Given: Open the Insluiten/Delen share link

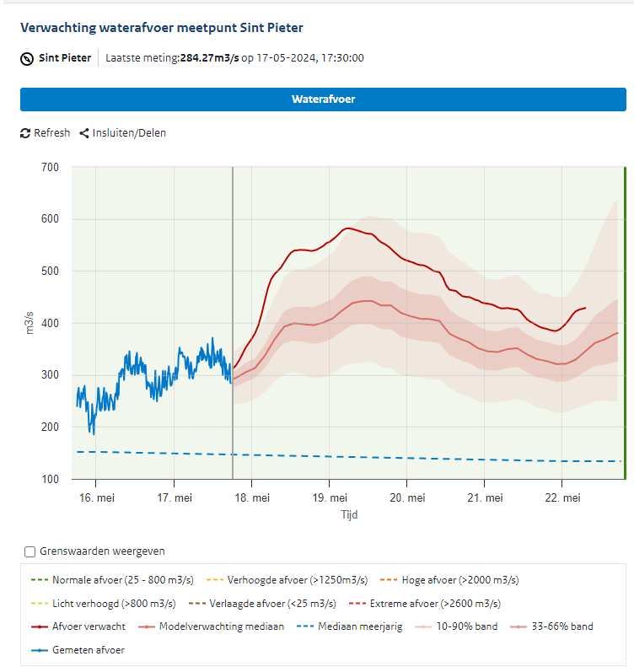Looking at the screenshot, I should tap(129, 133).
